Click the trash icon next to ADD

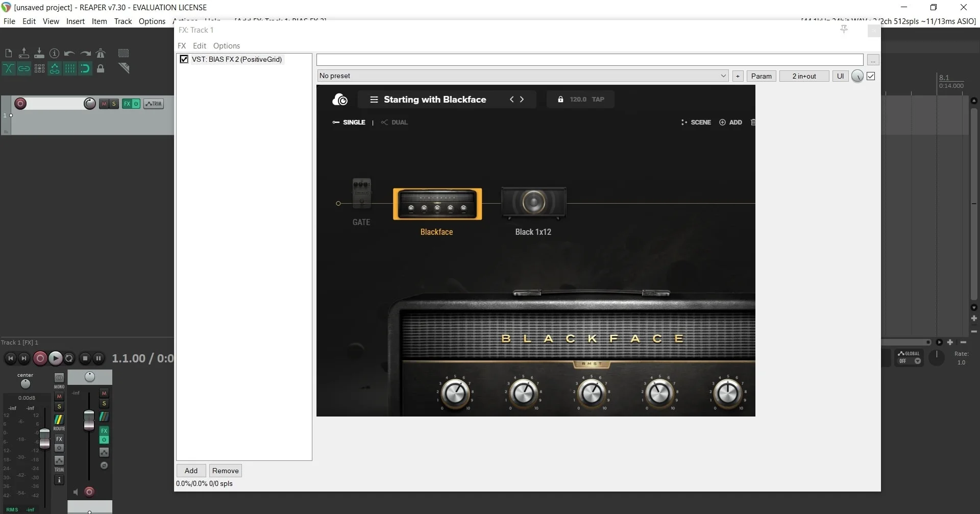[752, 123]
